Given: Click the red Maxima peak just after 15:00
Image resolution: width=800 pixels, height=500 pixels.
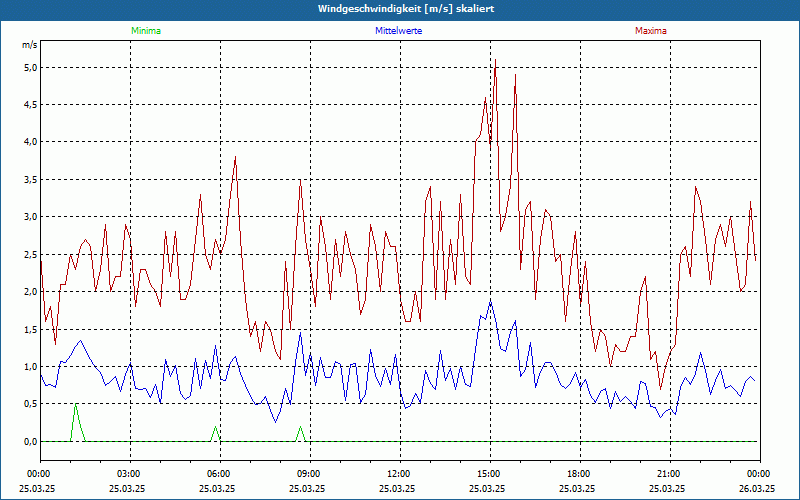Looking at the screenshot, I should click(x=495, y=60).
